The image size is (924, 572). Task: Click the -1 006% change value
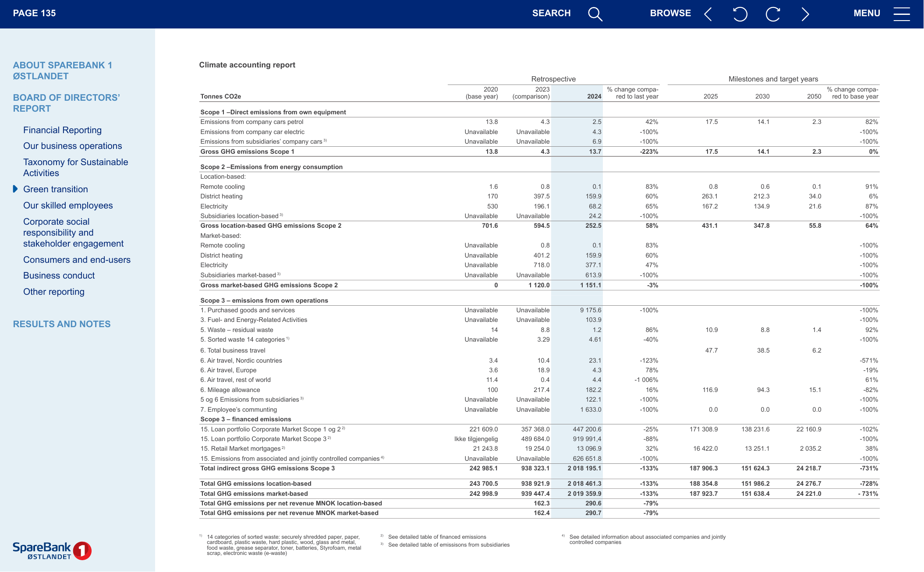(x=646, y=380)
